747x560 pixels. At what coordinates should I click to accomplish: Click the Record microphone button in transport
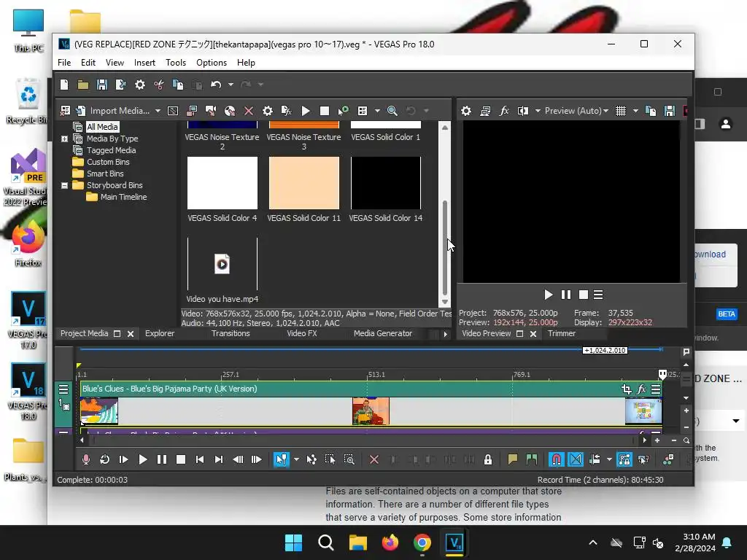pyautogui.click(x=86, y=459)
